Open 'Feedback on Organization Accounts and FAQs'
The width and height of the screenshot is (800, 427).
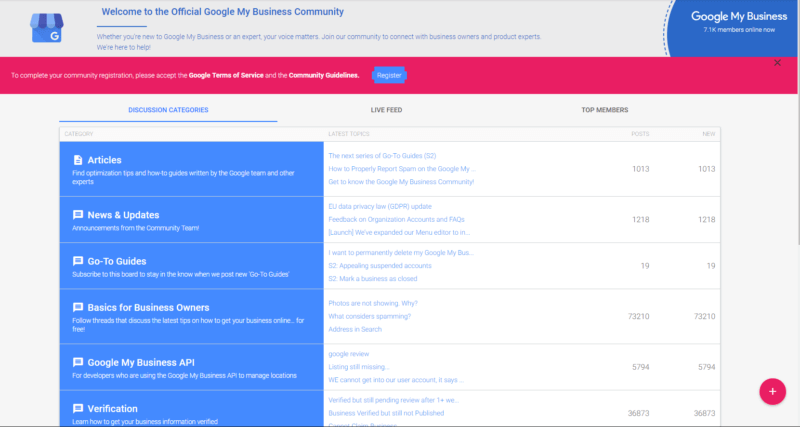tap(396, 219)
